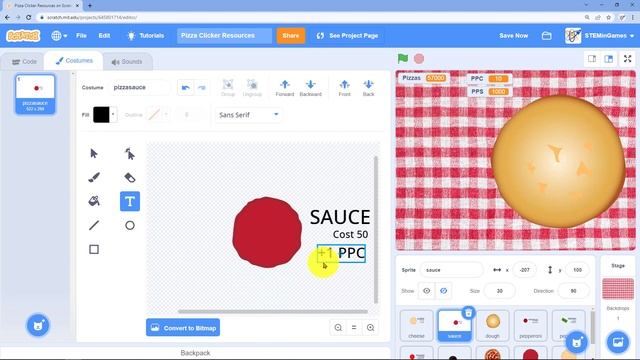The width and height of the screenshot is (640, 360).
Task: Open the Outline color dropdown
Action: (166, 115)
